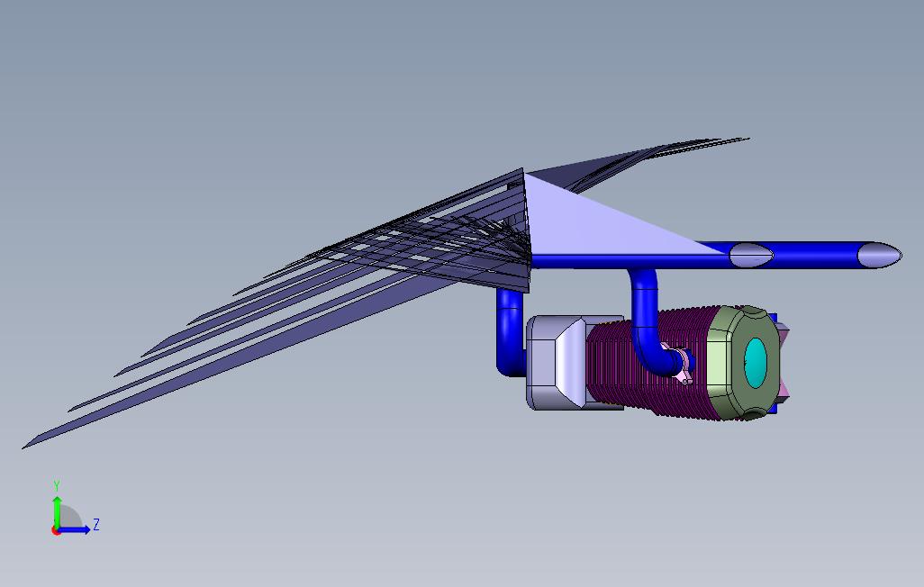The width and height of the screenshot is (924, 587).
Task: Click the Z label of the coordinate triad
Action: pyautogui.click(x=96, y=525)
